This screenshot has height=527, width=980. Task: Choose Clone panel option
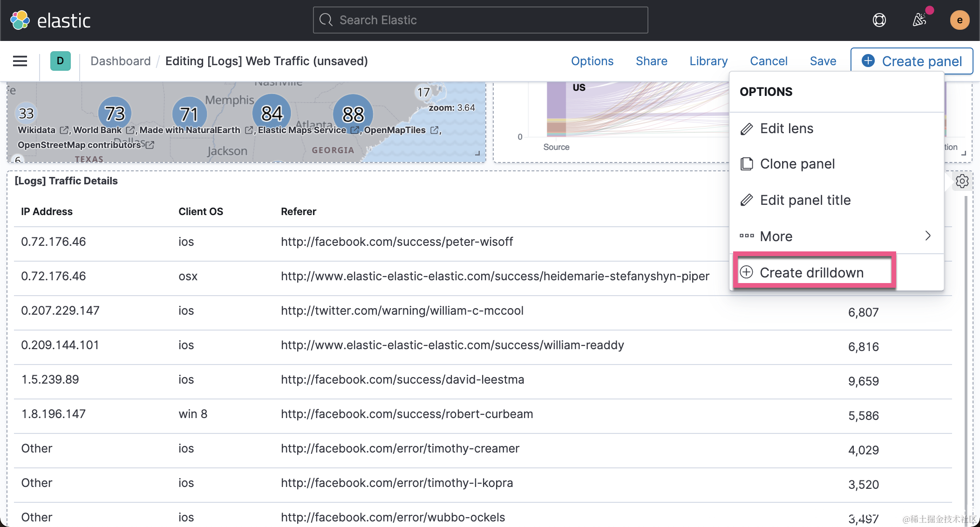[x=797, y=164]
